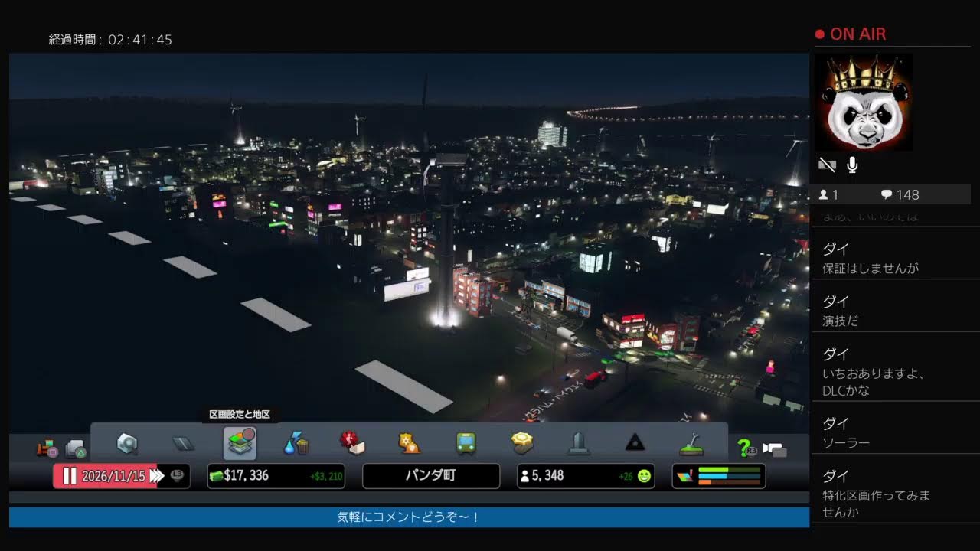The height and width of the screenshot is (551, 980).
Task: Open the fire and police menu
Action: click(409, 443)
